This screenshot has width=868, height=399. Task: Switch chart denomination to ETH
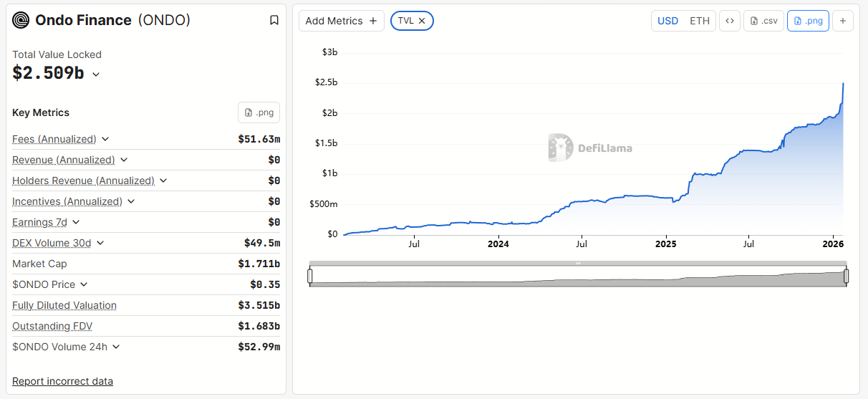(699, 21)
